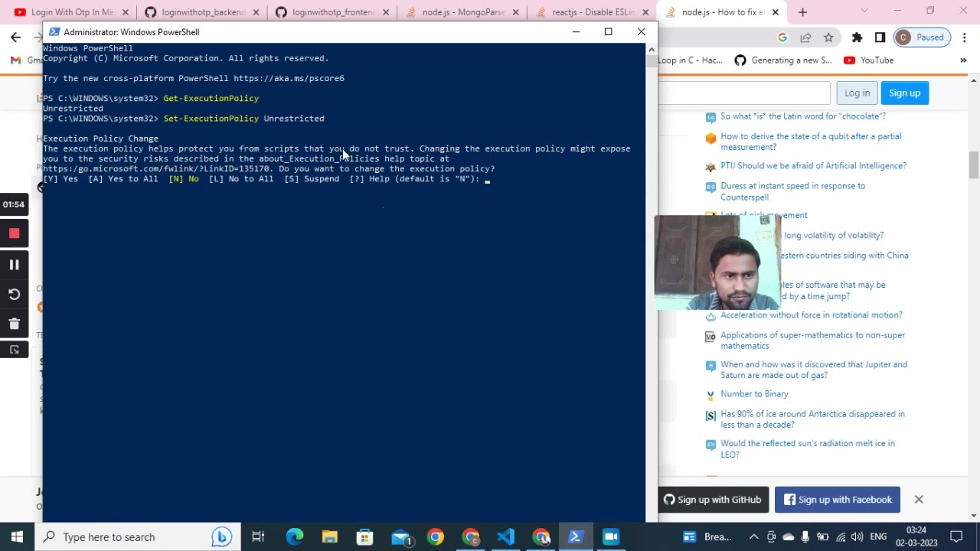Click the Google icon in address bar
Viewport: 980px width, 551px height.
coord(782,37)
